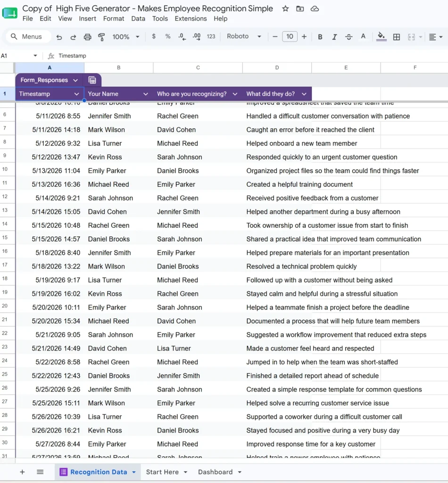Switch to the Dashboard tab
This screenshot has width=448, height=483.
215,472
